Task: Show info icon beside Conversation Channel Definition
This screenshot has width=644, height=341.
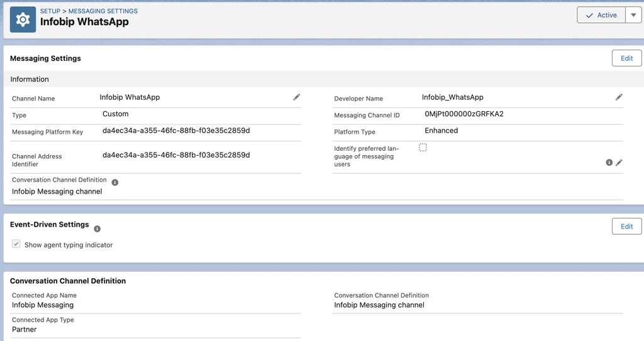Action: tap(115, 182)
